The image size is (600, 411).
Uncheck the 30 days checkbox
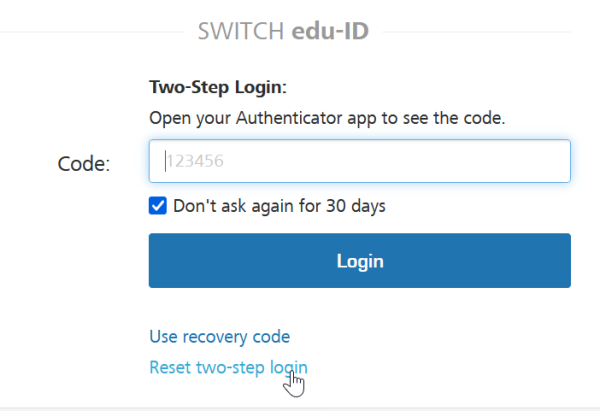(158, 206)
